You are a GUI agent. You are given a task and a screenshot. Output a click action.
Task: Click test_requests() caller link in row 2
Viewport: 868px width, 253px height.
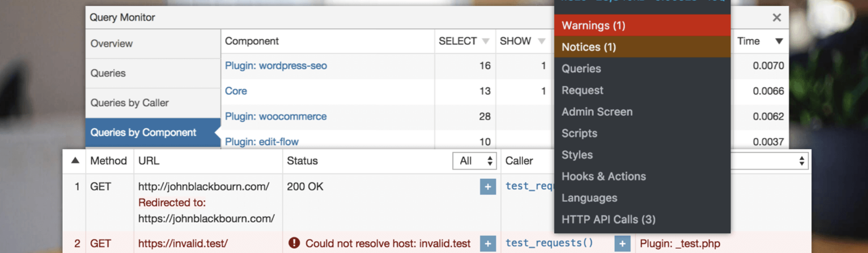pos(549,243)
